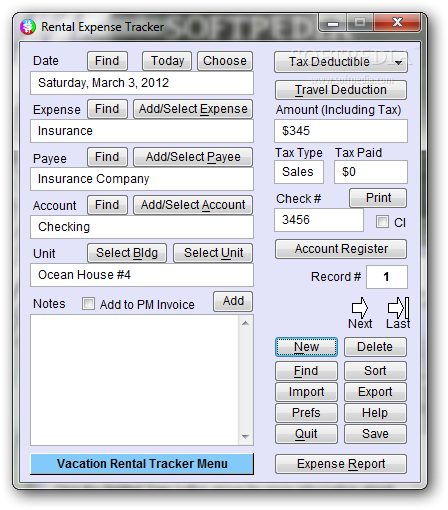This screenshot has height=510, width=448.
Task: Create a New record
Action: pos(306,347)
